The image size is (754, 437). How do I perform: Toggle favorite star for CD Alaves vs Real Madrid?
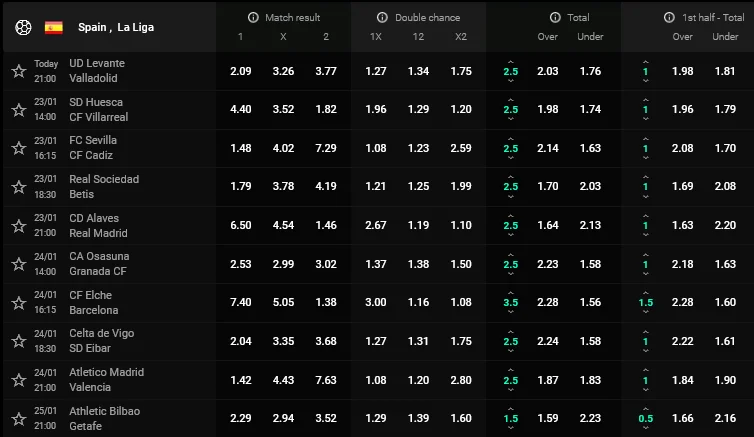(18, 225)
